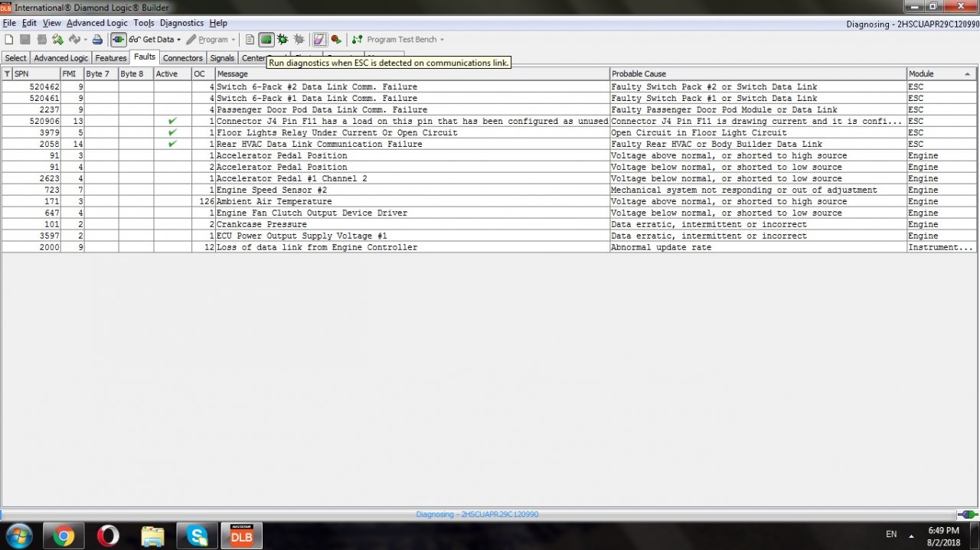Click the Active checkmark for SPN 2058
The width and height of the screenshot is (980, 550).
(172, 144)
